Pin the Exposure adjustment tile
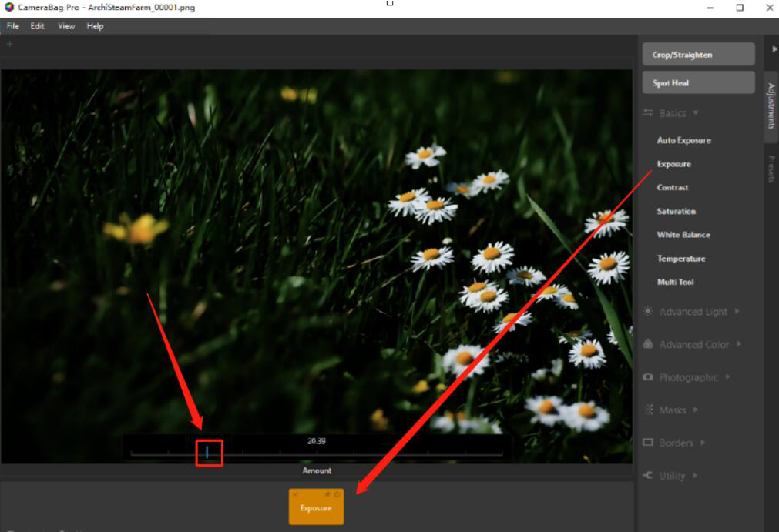Viewport: 779px width, 532px height. click(x=327, y=494)
